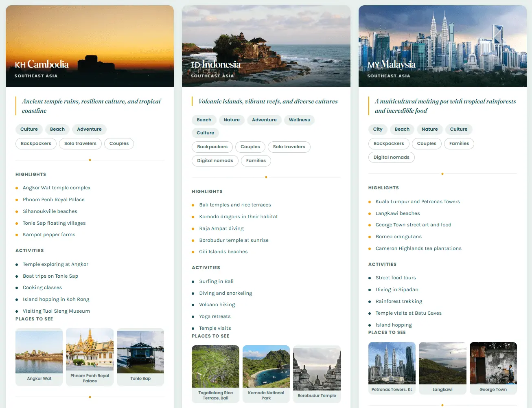The image size is (532, 408).
Task: Choose the Digital nomads tag under Indonesia
Action: point(215,160)
